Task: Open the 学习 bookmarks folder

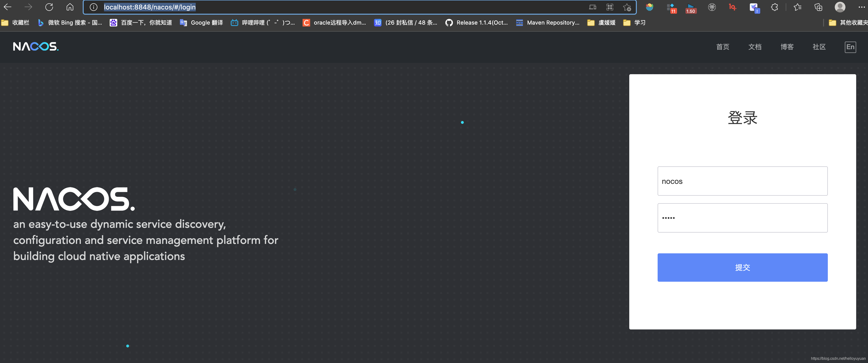Action: 634,22
